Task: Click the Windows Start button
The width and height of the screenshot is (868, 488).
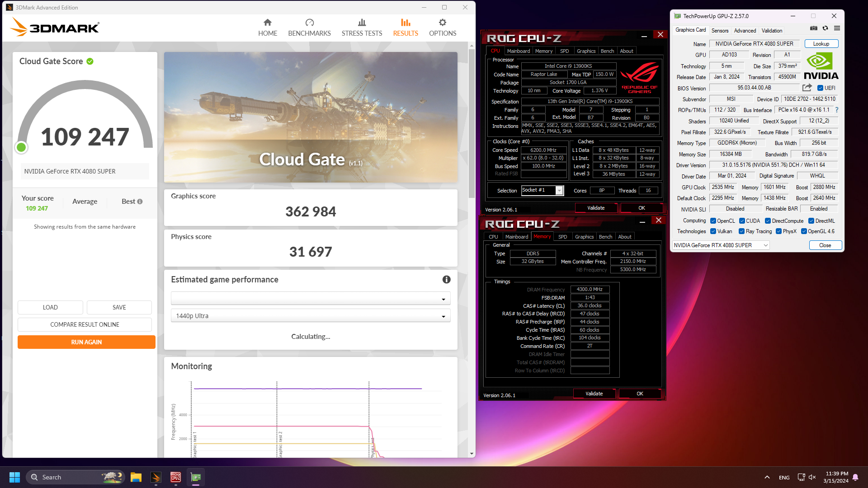Action: coord(14,477)
